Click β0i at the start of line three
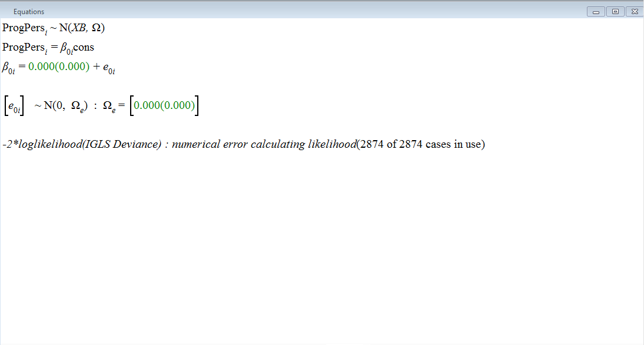Image resolution: width=644 pixels, height=345 pixels. tap(9, 68)
